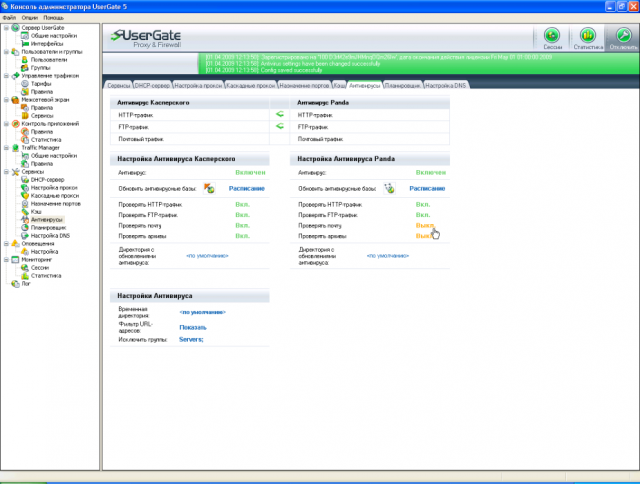640x484 pixels.
Task: Collapse Управление трафиком tree node
Action: coord(6,76)
